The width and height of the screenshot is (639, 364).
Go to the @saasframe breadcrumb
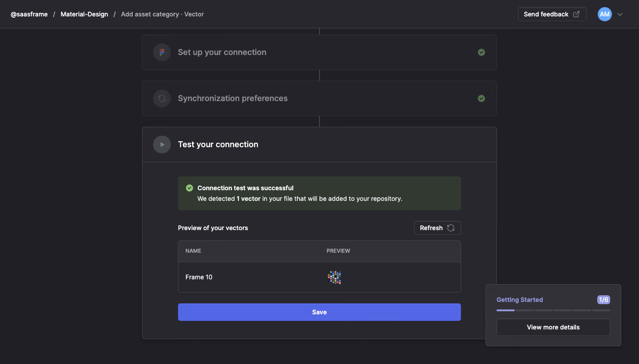(x=29, y=14)
